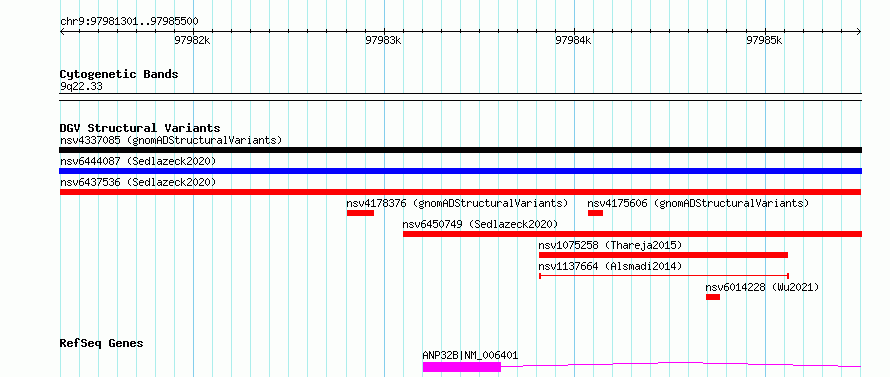Open the nsv1137664 (Alsmadi2014) label
This screenshot has width=890, height=377.
pos(610,266)
